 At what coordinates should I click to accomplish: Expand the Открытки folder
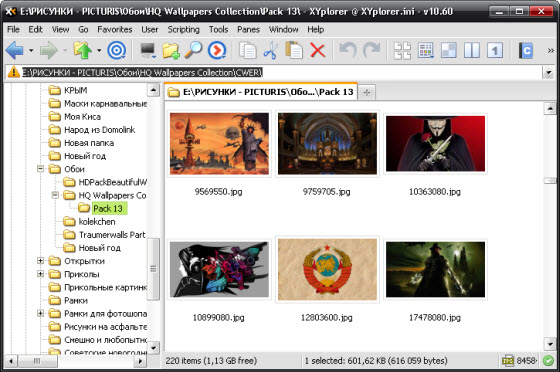coord(40,261)
